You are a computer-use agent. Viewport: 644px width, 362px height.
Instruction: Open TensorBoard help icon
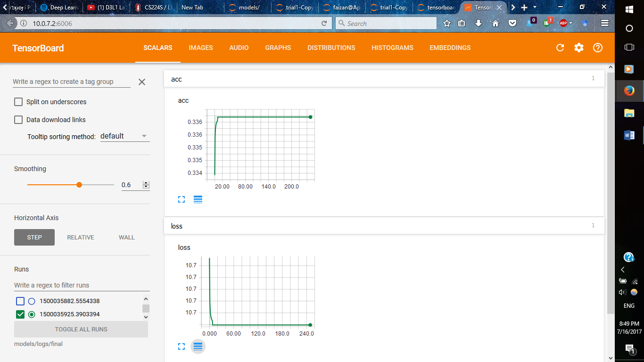click(x=598, y=48)
